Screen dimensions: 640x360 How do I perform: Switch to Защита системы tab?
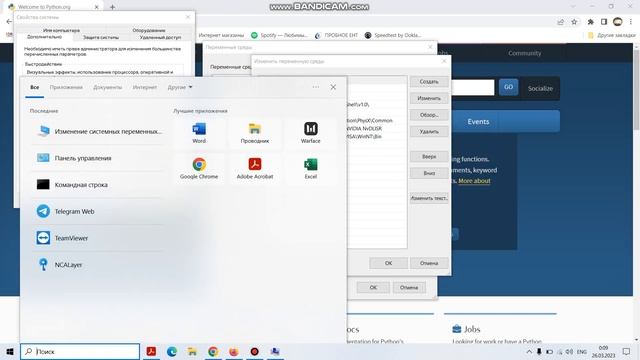[101, 37]
